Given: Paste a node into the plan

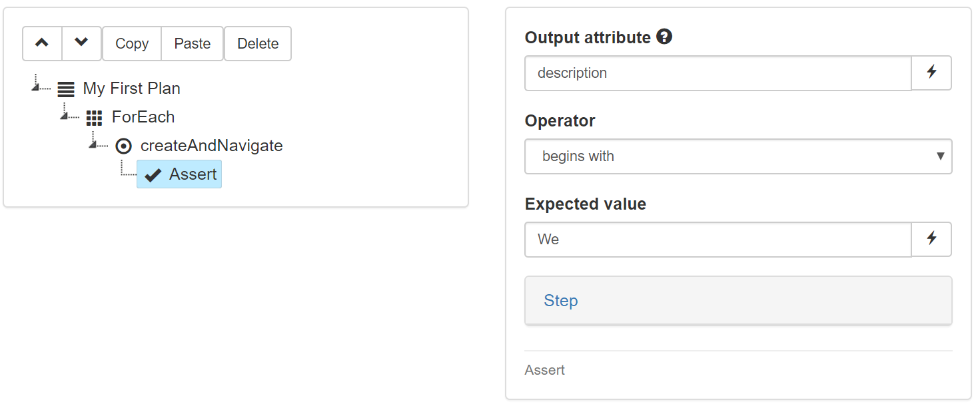Looking at the screenshot, I should point(193,43).
